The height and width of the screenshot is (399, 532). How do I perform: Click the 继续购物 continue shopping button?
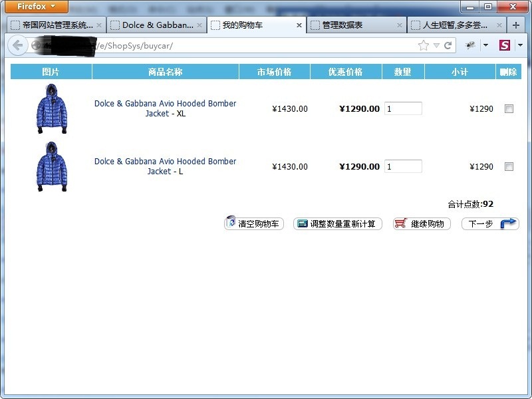(x=422, y=223)
